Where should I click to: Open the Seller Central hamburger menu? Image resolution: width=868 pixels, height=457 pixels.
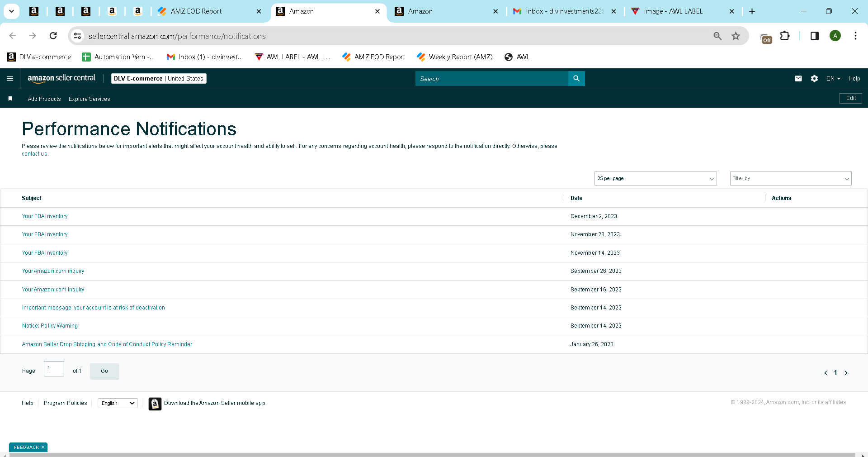[10, 79]
